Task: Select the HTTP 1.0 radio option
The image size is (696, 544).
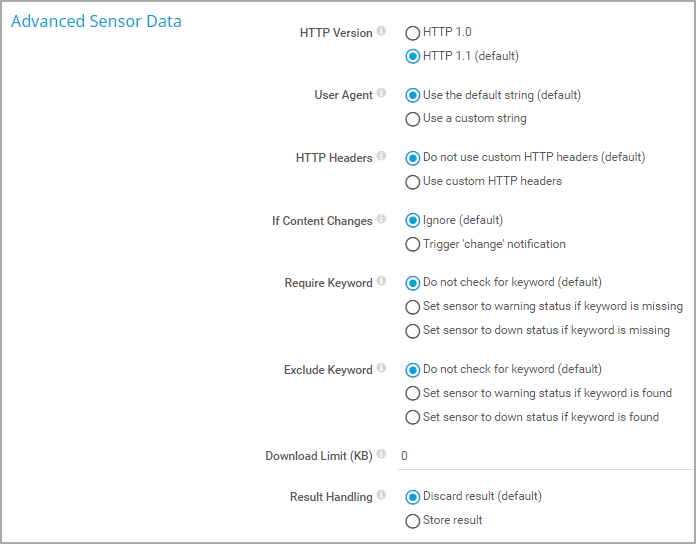Action: click(412, 33)
